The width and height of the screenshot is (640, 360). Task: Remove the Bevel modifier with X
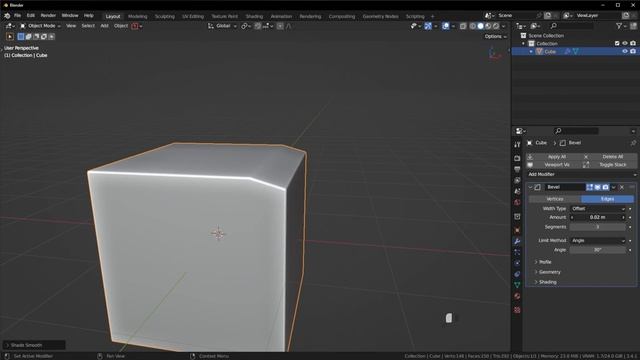click(622, 187)
